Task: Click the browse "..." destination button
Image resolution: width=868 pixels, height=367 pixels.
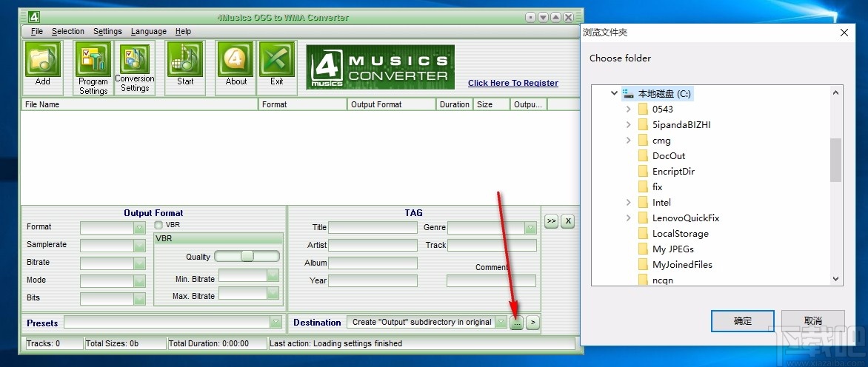Action: 516,323
